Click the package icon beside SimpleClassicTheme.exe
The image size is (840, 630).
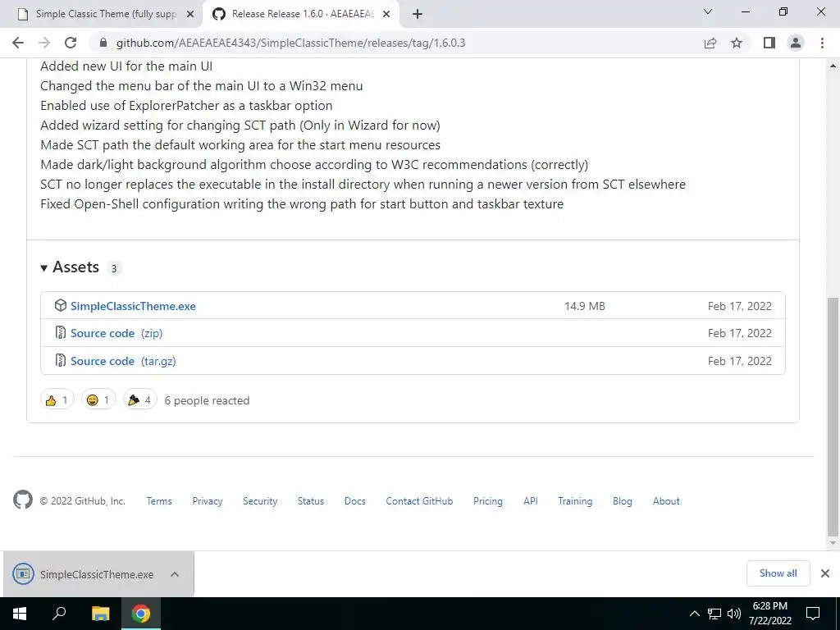[61, 305]
